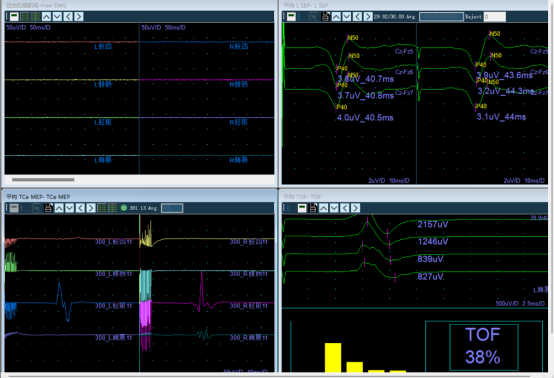Click the Reject count input field
Viewport: 554px width, 378px height.
pyautogui.click(x=495, y=16)
